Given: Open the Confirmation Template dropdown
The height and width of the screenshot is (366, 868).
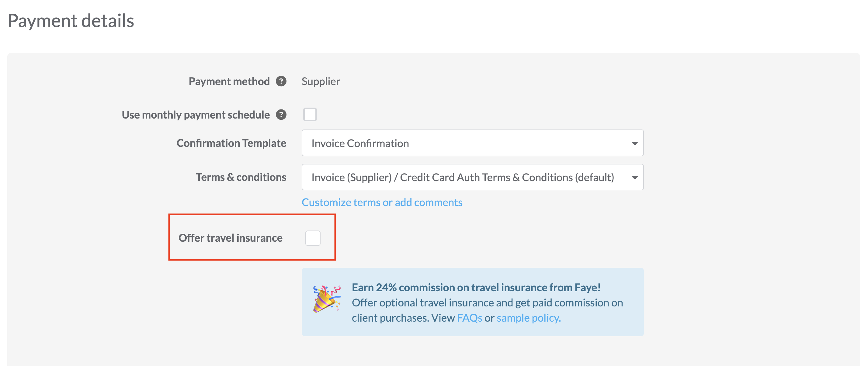Looking at the screenshot, I should 472,143.
